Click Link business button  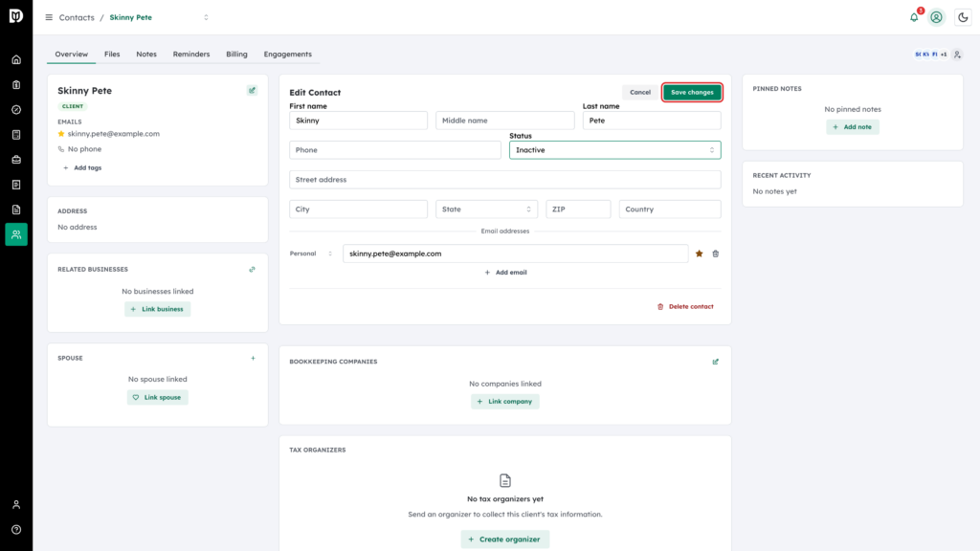click(158, 309)
